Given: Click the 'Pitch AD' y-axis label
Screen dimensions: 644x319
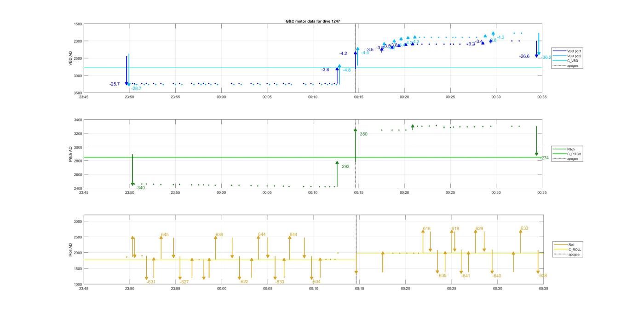Looking at the screenshot, I should coord(70,154).
